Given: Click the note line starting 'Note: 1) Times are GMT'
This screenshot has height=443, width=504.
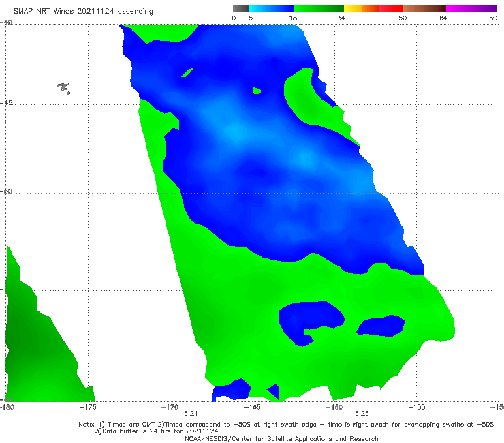Looking at the screenshot, I should coord(286,425).
